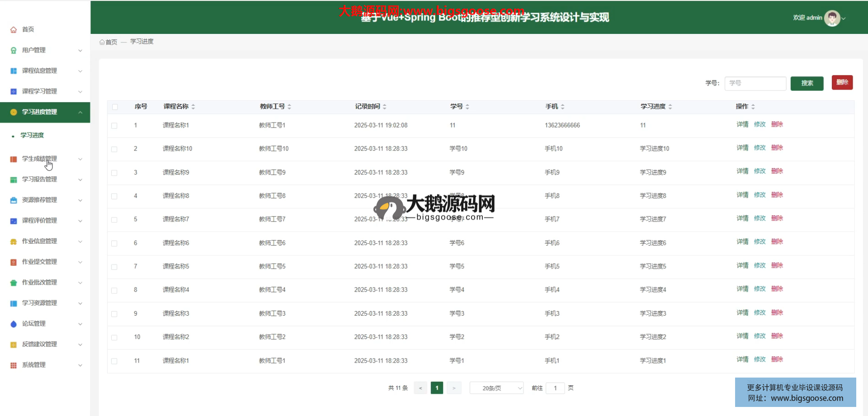The height and width of the screenshot is (416, 868).
Task: Click the 论坛管理 droplet icon
Action: (14, 324)
